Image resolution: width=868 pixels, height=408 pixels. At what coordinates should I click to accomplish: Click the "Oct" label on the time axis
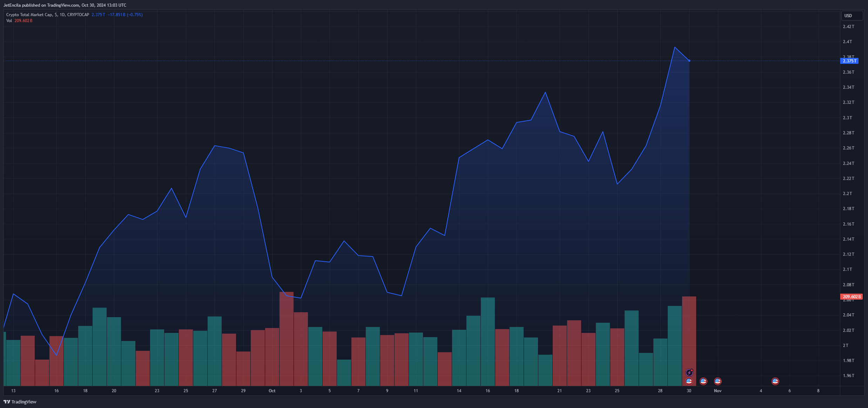(272, 391)
